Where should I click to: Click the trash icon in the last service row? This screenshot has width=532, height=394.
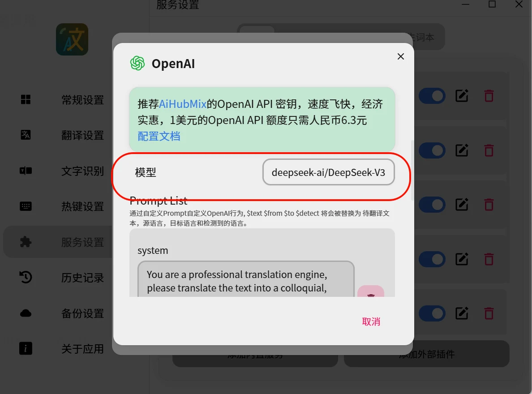coord(489,313)
